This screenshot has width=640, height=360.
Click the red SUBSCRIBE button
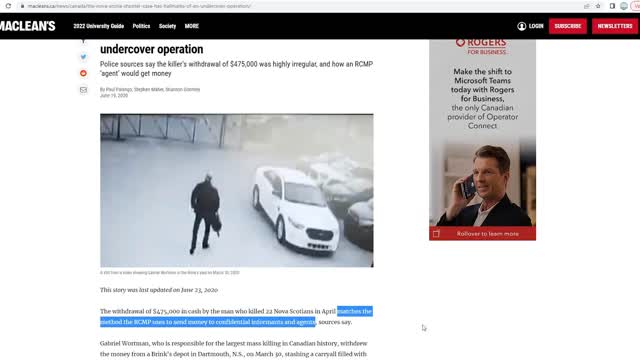568,26
